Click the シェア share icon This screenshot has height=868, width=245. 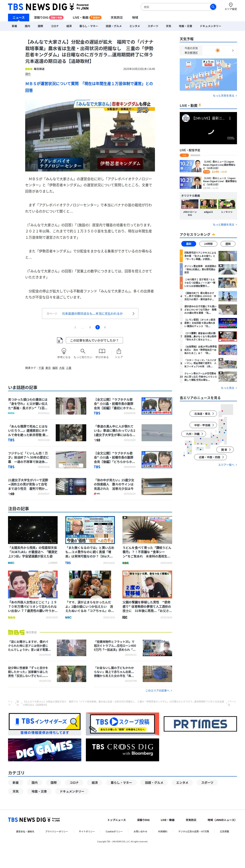[119, 351]
